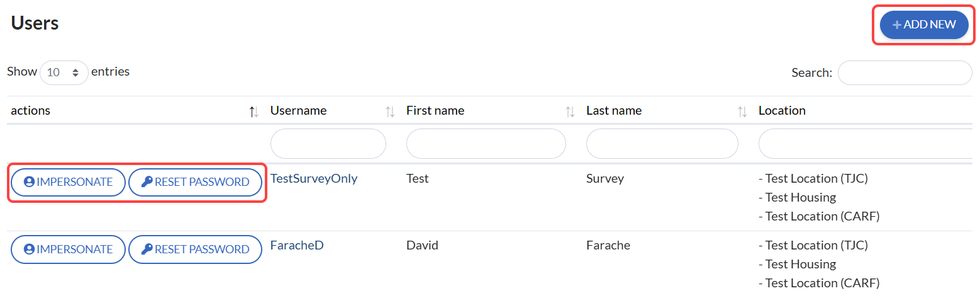Impersonate the FaracheD user

tap(68, 249)
